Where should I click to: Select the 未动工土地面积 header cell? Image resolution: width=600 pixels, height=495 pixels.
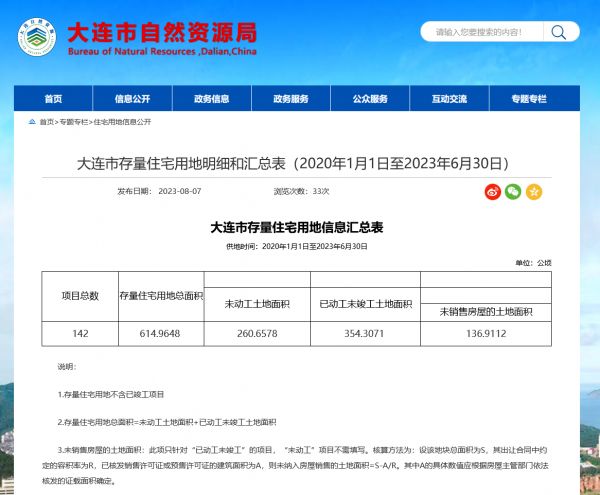pyautogui.click(x=257, y=304)
